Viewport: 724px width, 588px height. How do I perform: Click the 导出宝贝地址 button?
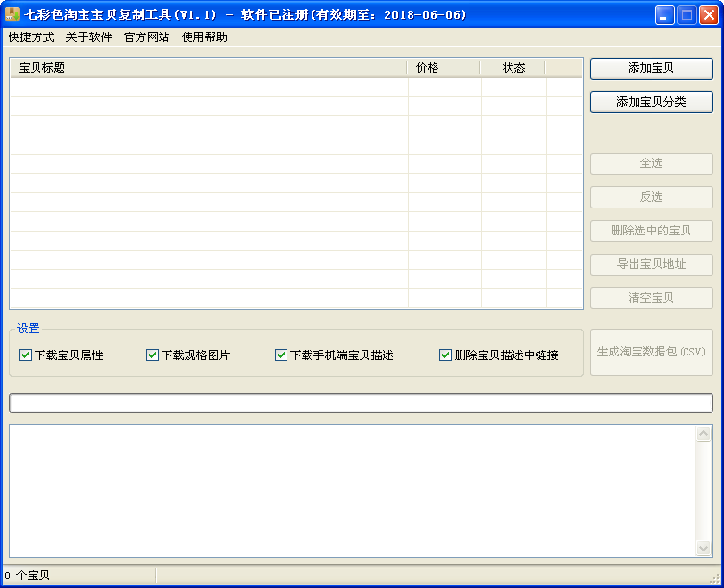click(x=652, y=264)
